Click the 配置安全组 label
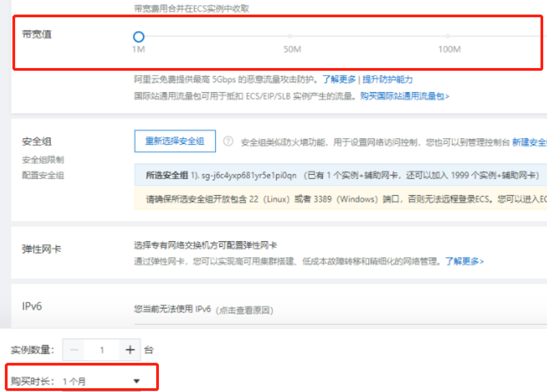The height and width of the screenshot is (392, 547). [x=43, y=175]
